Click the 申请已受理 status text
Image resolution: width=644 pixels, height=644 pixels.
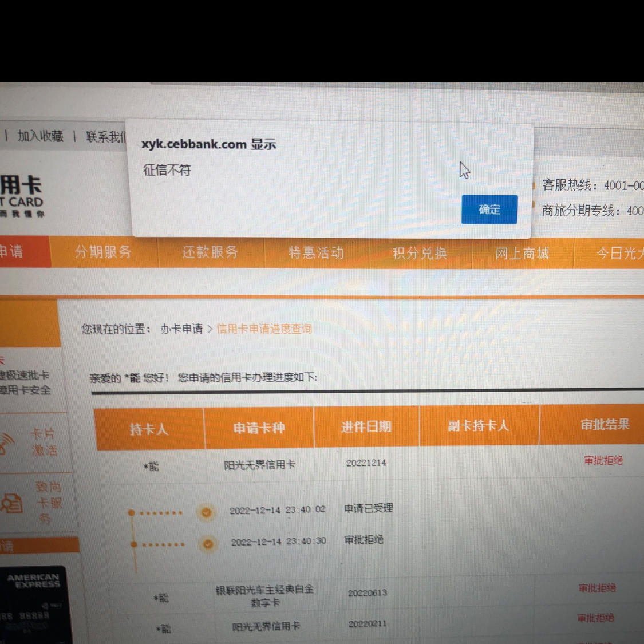(369, 508)
